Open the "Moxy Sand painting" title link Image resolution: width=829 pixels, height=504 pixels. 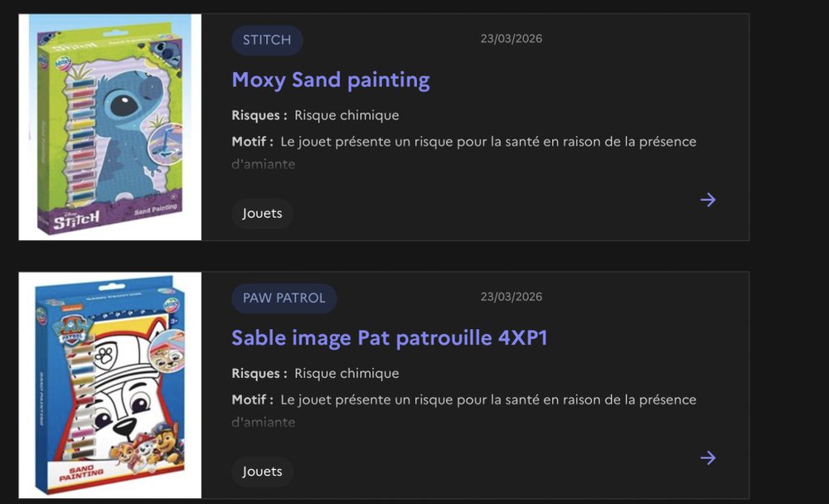(x=330, y=80)
